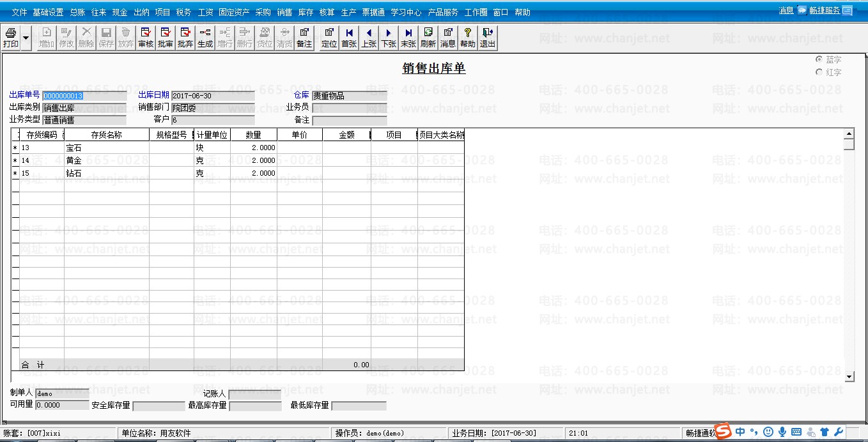The image size is (868, 442).
Task: Click the 存货名称 column header
Action: (x=107, y=135)
